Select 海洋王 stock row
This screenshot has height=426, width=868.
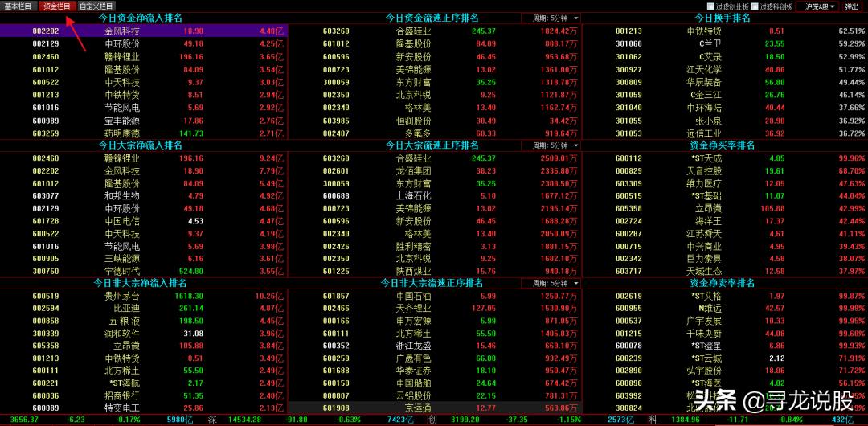[x=725, y=221]
